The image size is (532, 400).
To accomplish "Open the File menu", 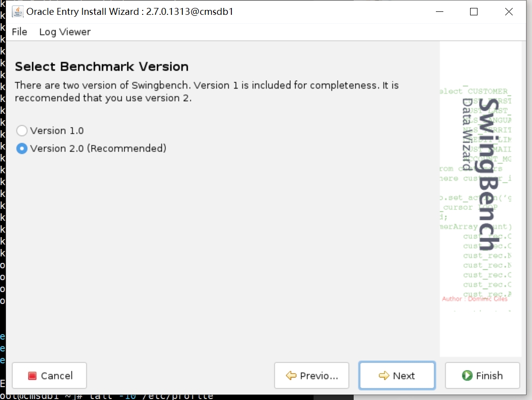I will [19, 32].
